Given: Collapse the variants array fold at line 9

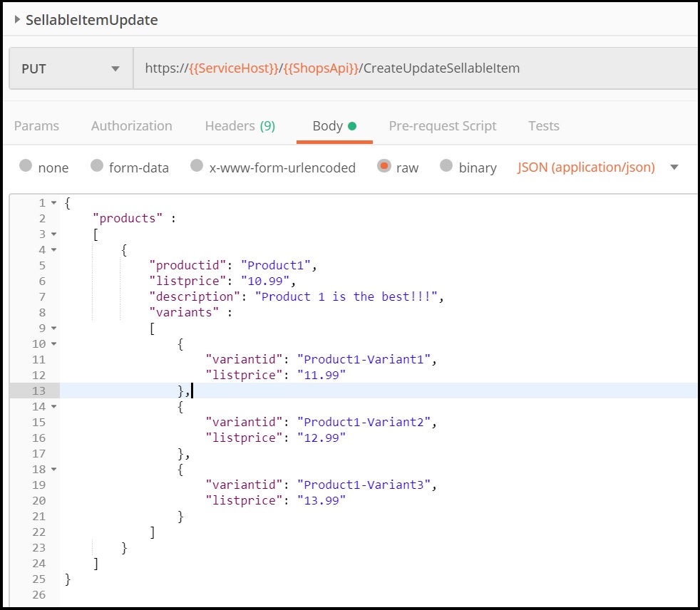Looking at the screenshot, I should (x=53, y=329).
